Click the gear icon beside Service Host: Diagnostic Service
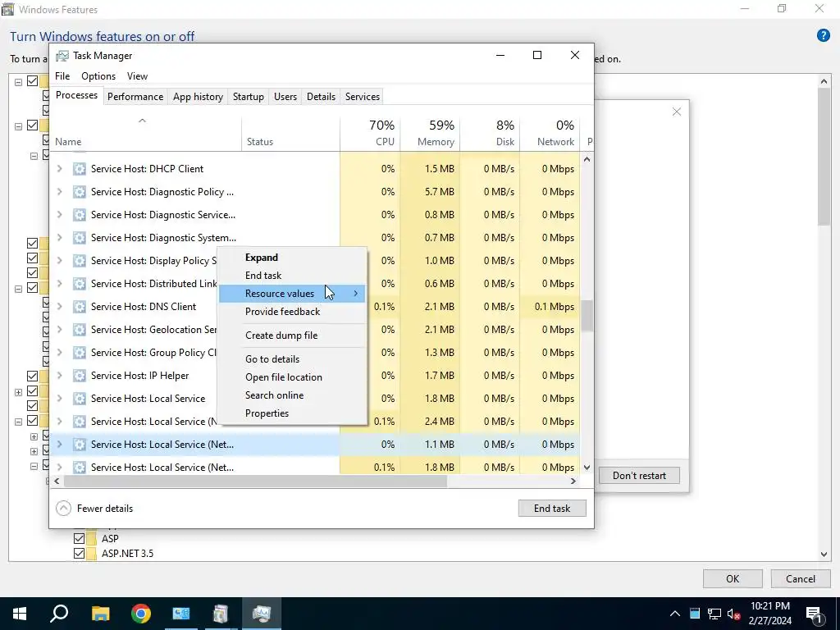Image resolution: width=840 pixels, height=630 pixels. pos(80,215)
